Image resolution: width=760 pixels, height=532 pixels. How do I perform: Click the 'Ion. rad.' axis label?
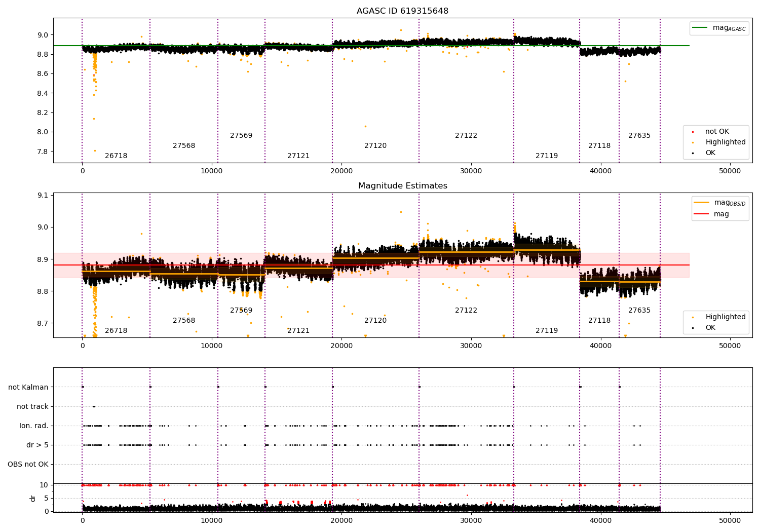click(x=34, y=426)
